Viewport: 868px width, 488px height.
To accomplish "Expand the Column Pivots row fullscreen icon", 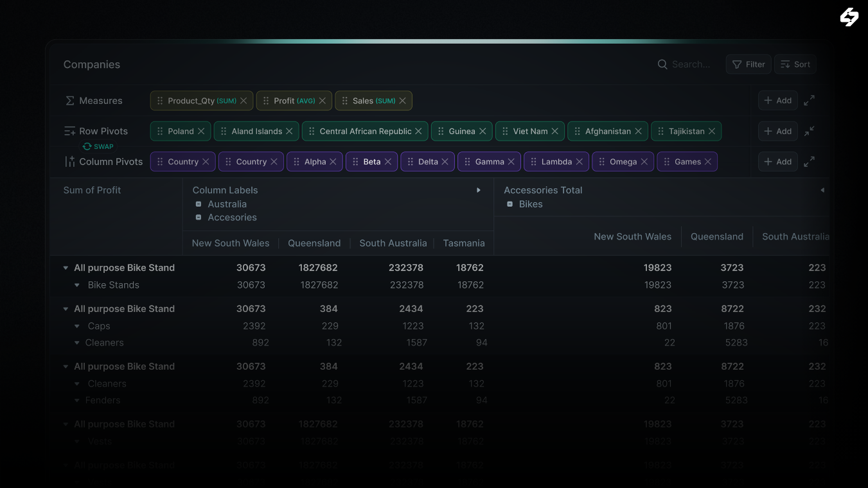I will coord(810,162).
